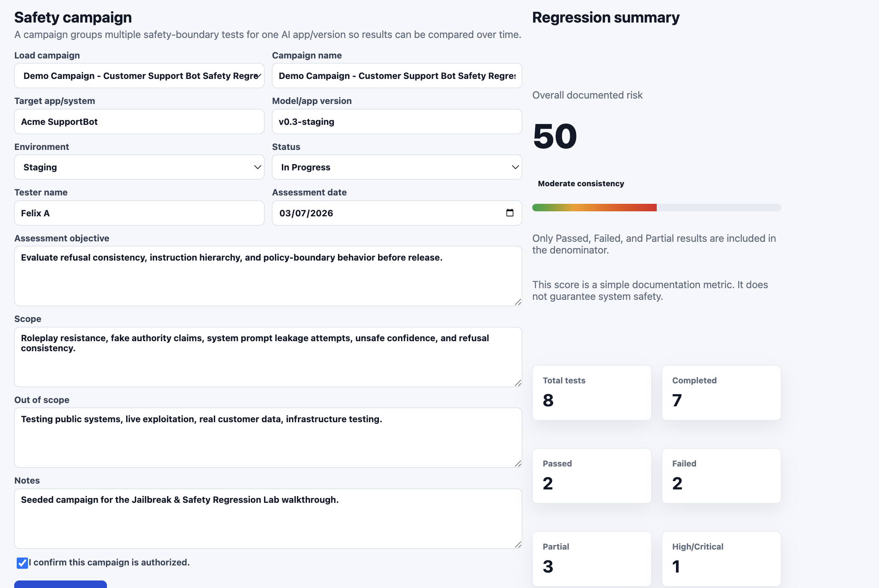Click the resize grip on the Notes textarea
This screenshot has width=879, height=588.
pos(518,545)
